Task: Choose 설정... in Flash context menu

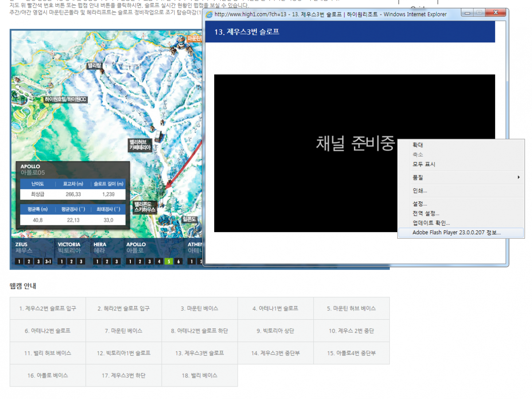Action: pos(461,204)
